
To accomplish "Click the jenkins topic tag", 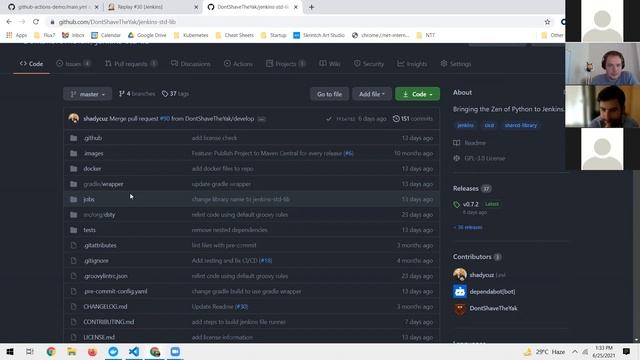I will click(465, 125).
